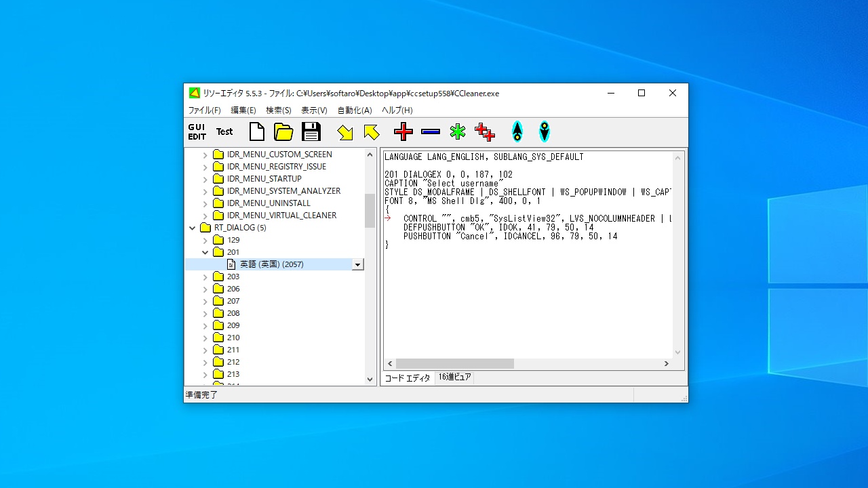Switch to the 16進ビュア tab
The width and height of the screenshot is (868, 488).
pyautogui.click(x=454, y=378)
